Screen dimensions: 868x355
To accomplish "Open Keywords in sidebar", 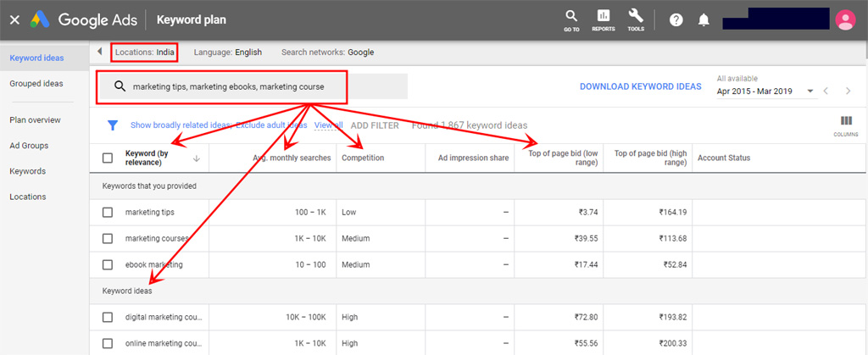I will click(x=28, y=171).
